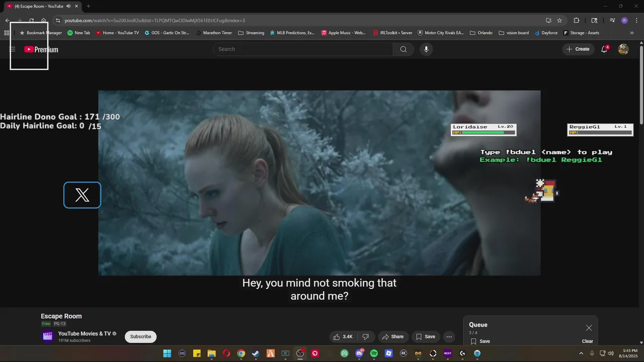
Task: Share the Escape Room video
Action: click(x=392, y=337)
